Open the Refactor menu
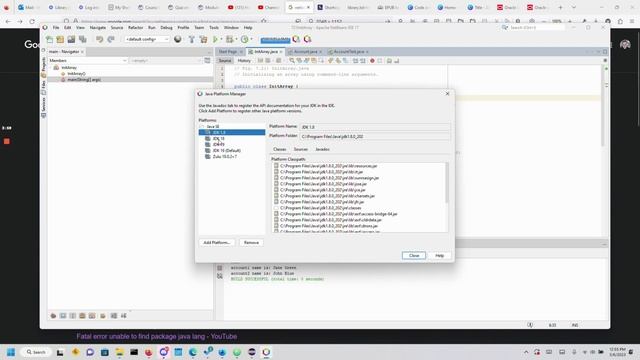 coord(136,27)
